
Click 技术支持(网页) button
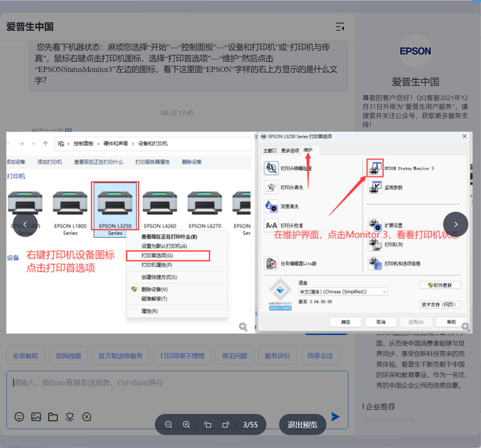440,304
